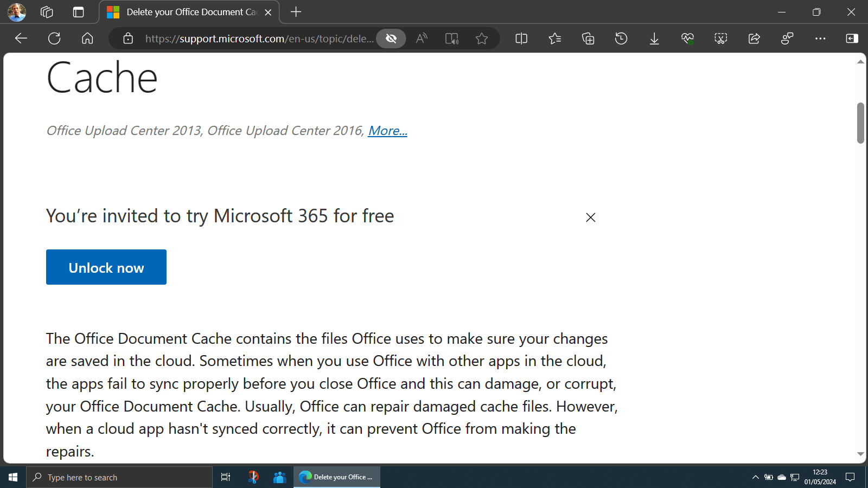Toggle Immersive Reader mode

coord(451,38)
